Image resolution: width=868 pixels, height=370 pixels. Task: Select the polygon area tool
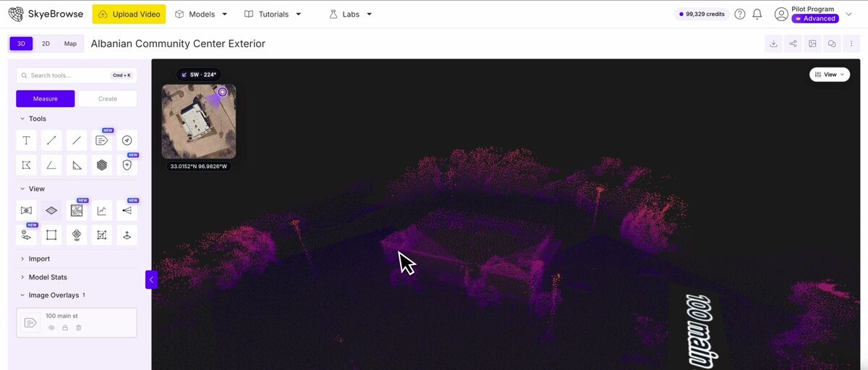(x=26, y=165)
